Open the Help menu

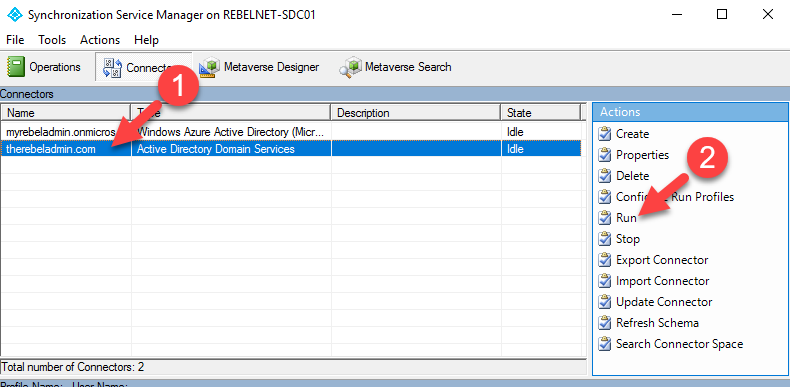tap(147, 40)
